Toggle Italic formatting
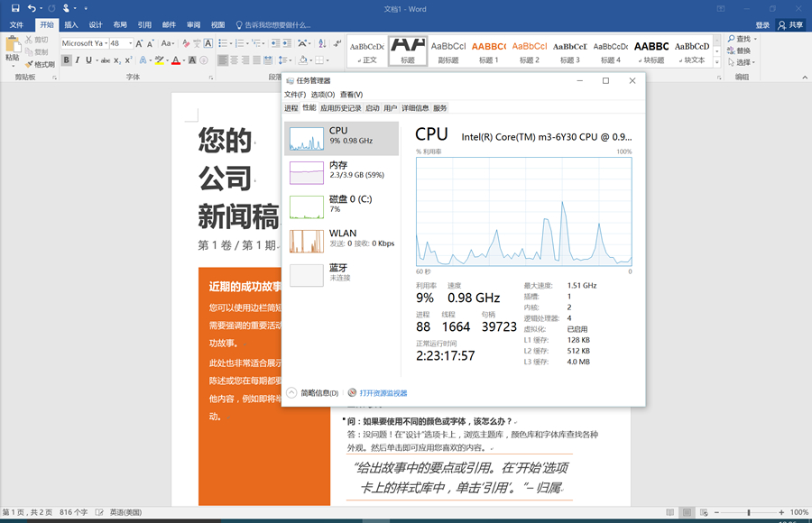The image size is (812, 523). click(x=78, y=60)
